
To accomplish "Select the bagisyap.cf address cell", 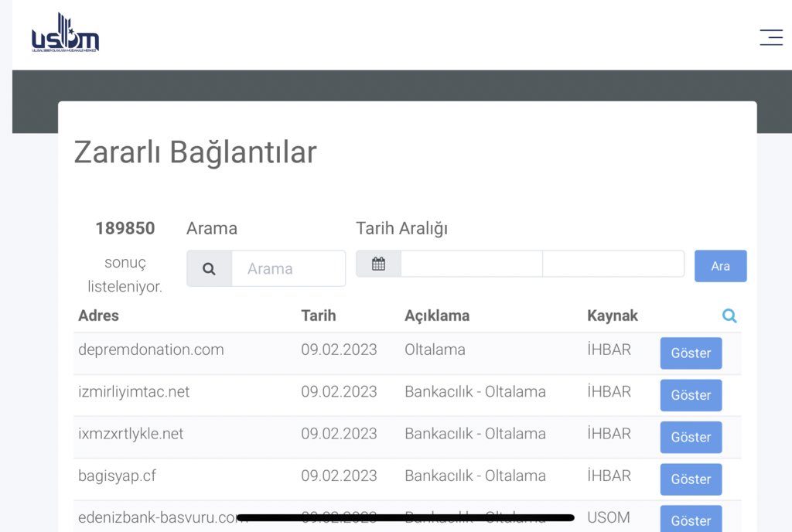I will 117,476.
